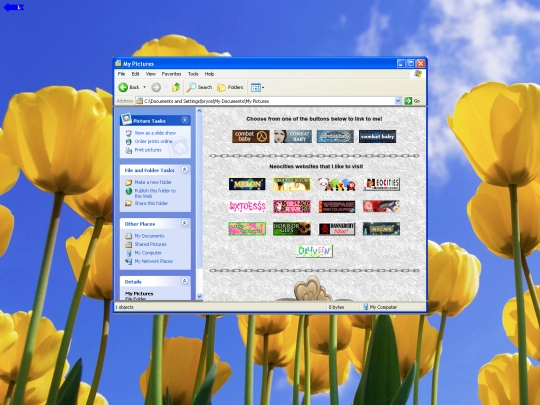Click Share this folder

click(151, 203)
